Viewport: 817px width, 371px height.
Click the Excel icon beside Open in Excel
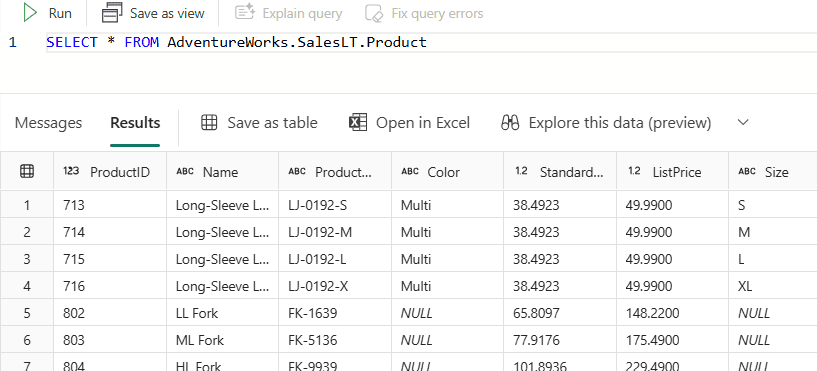(x=358, y=122)
